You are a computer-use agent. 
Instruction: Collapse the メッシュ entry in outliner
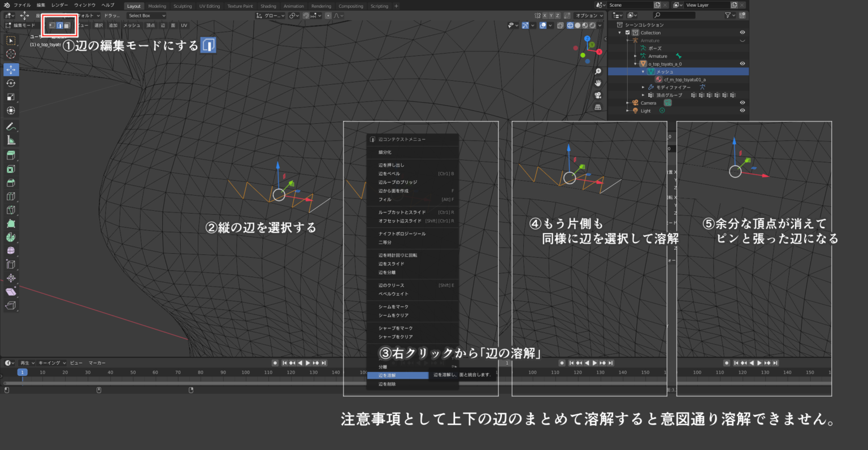pos(644,72)
